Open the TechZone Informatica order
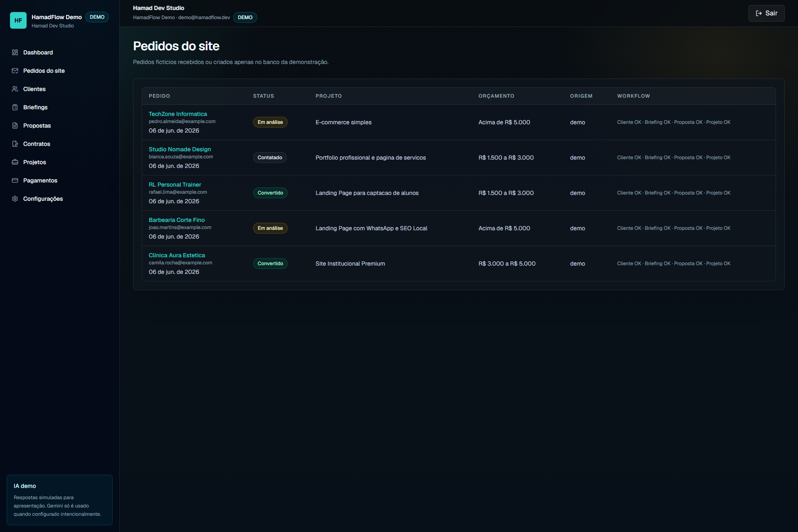The image size is (798, 532). 177,114
